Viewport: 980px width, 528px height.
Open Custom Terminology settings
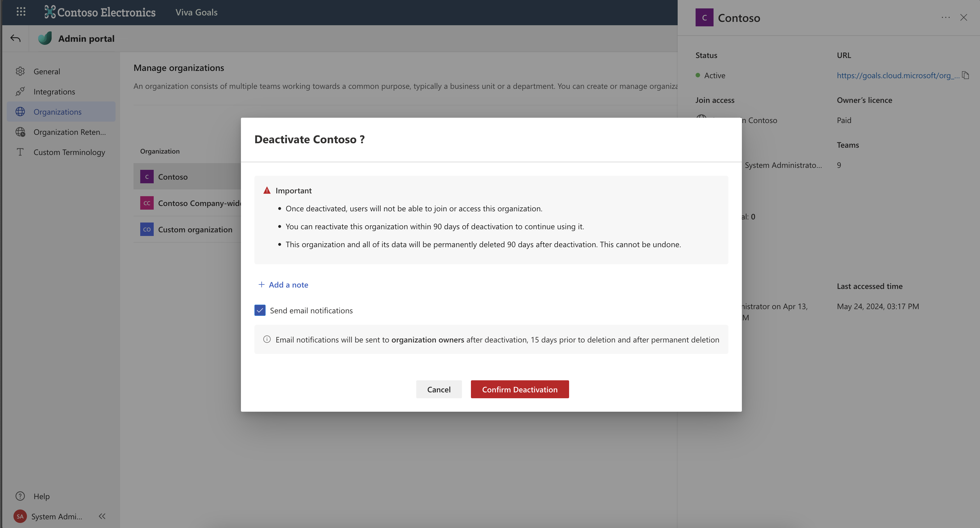coord(69,152)
